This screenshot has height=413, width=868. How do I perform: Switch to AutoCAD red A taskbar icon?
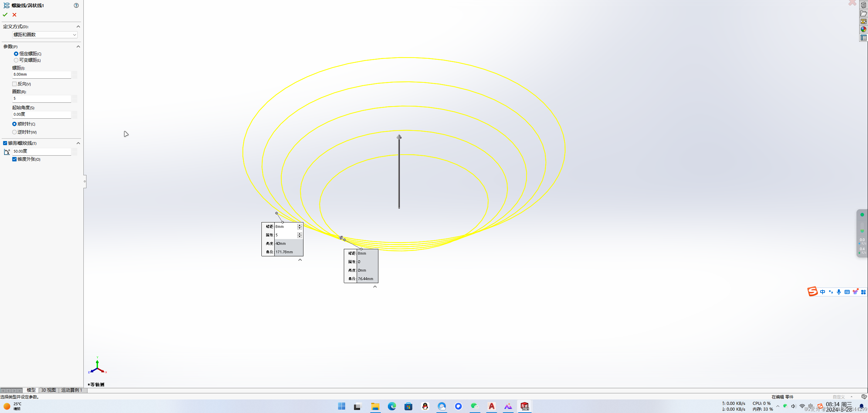point(492,406)
